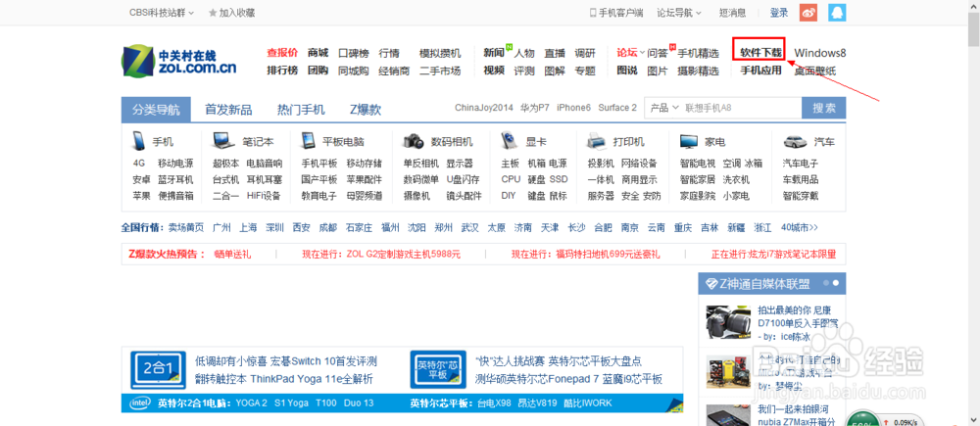The image size is (980, 426).
Task: Open the QQ login icon
Action: [x=838, y=13]
